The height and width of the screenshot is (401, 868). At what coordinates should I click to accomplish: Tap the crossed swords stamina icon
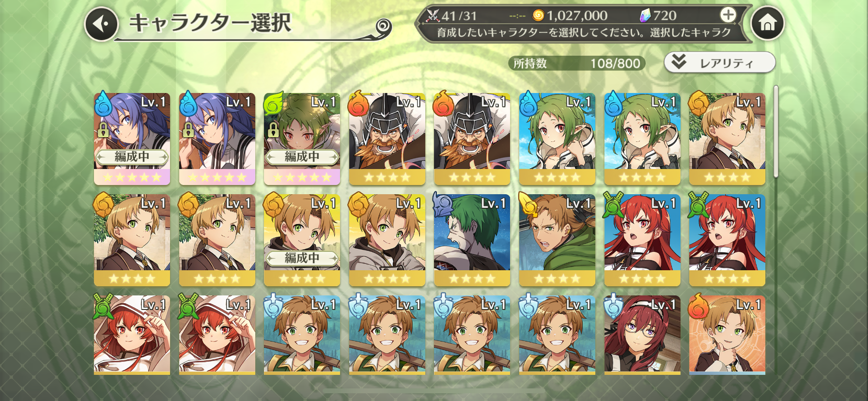(x=432, y=15)
